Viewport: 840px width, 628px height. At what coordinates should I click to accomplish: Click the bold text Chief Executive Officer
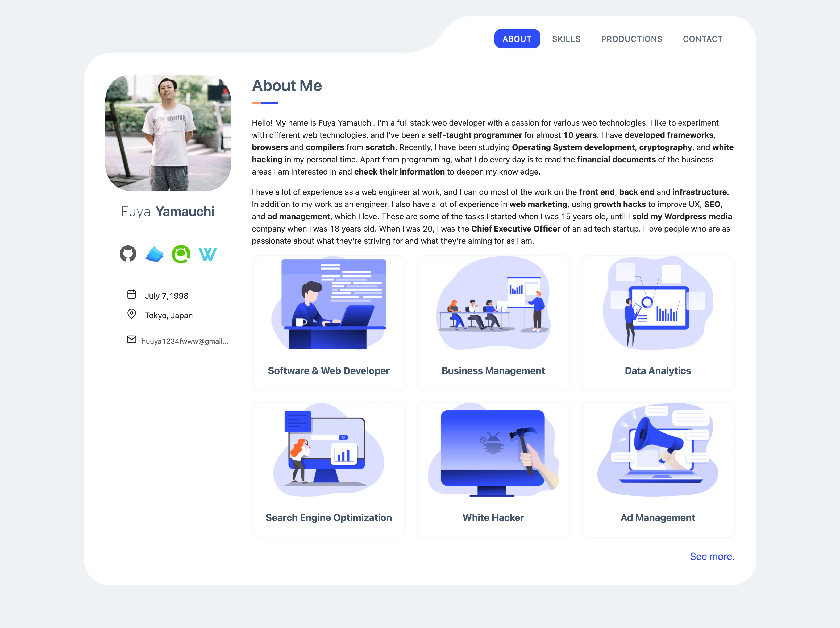click(516, 229)
